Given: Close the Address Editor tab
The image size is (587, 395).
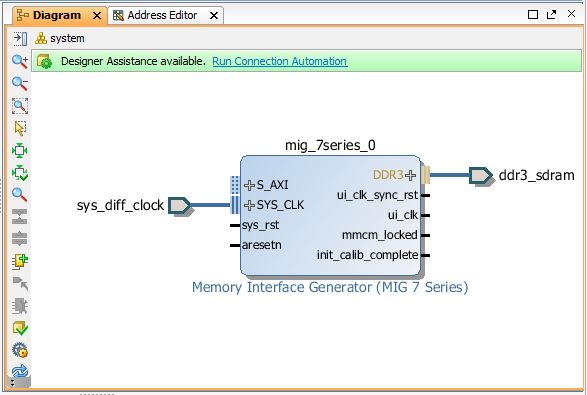Looking at the screenshot, I should pyautogui.click(x=214, y=16).
